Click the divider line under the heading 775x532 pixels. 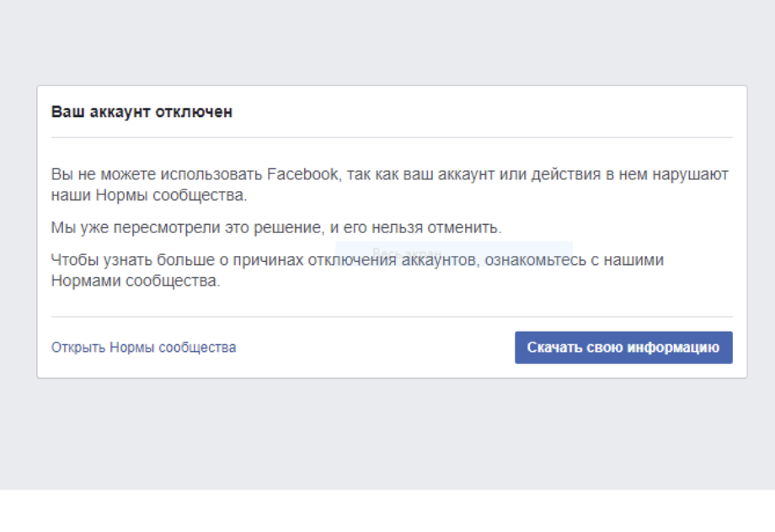pyautogui.click(x=392, y=137)
